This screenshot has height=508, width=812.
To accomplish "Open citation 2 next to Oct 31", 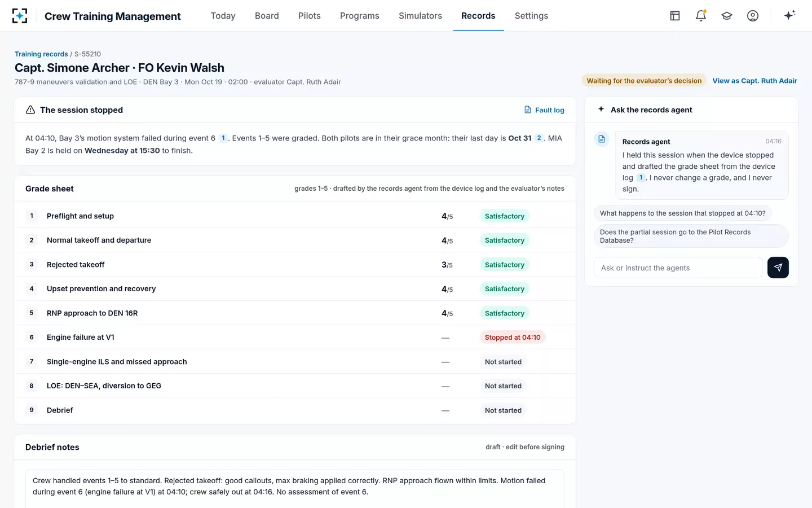I will coord(539,138).
